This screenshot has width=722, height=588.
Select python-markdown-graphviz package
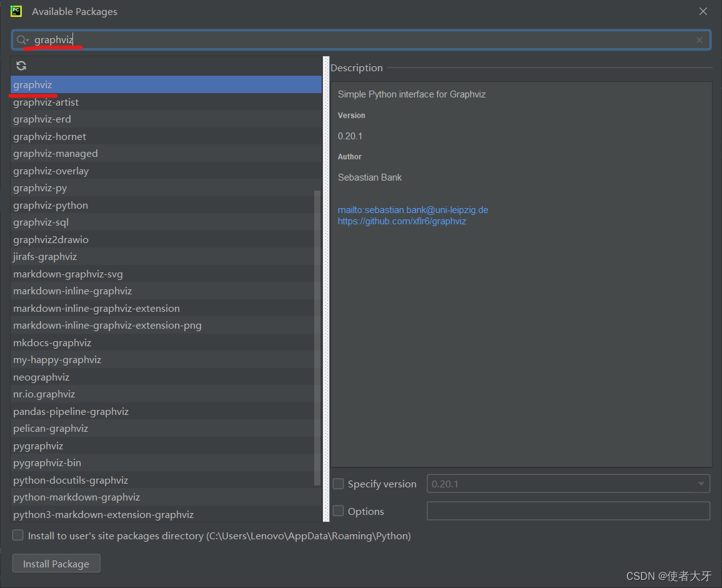click(x=166, y=497)
